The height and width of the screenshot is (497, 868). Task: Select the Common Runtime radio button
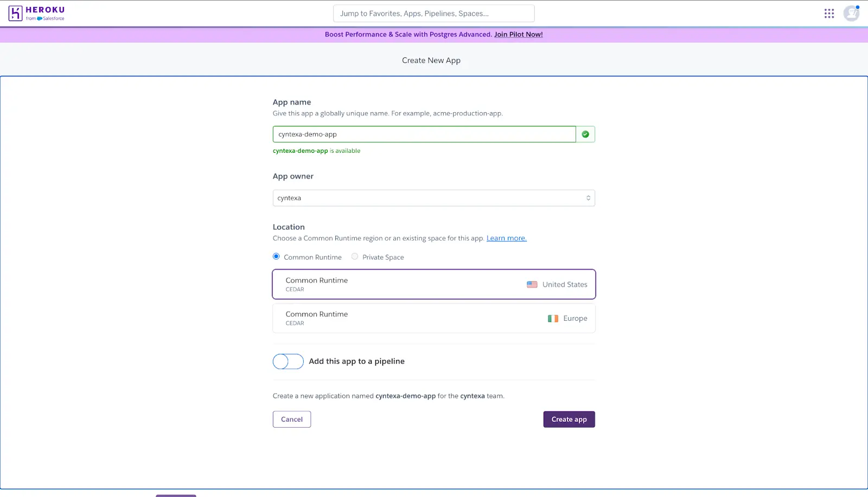(x=276, y=256)
